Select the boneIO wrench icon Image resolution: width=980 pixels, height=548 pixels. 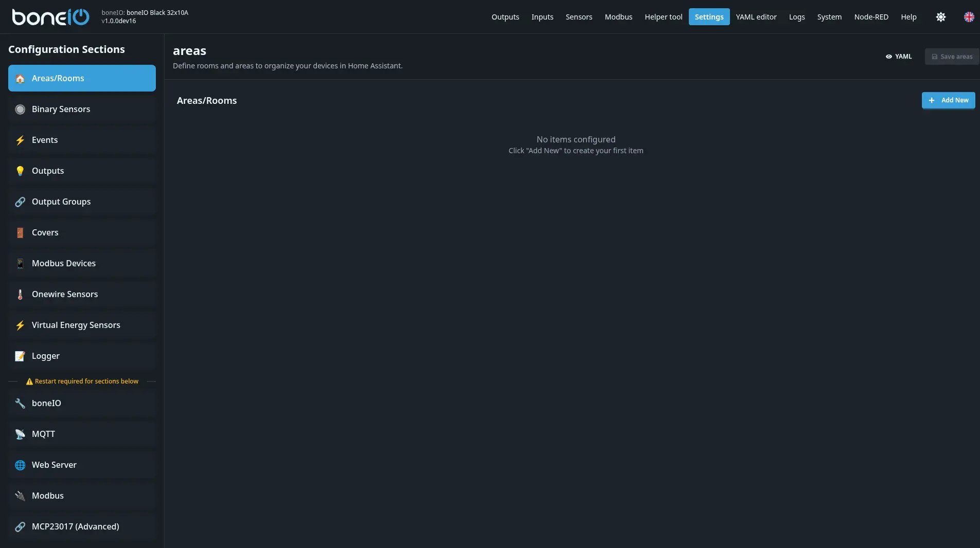point(20,403)
